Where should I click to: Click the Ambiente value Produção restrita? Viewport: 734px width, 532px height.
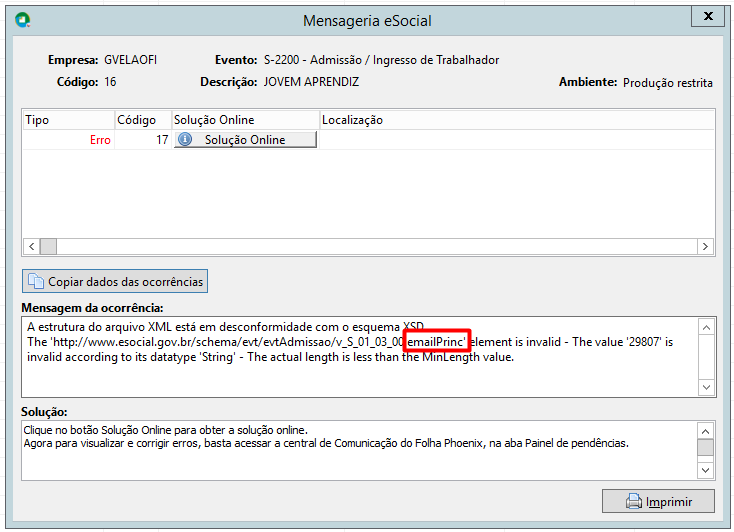click(668, 83)
